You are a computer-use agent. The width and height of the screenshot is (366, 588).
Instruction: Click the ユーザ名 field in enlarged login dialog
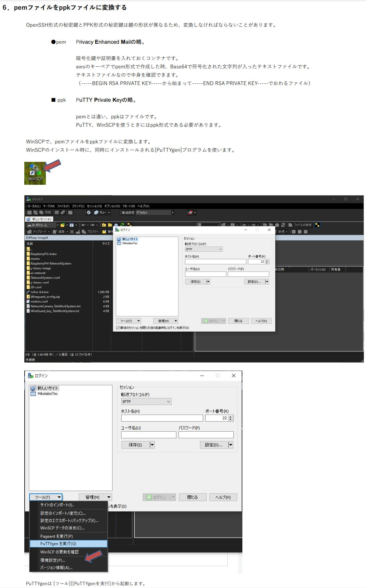(149, 435)
